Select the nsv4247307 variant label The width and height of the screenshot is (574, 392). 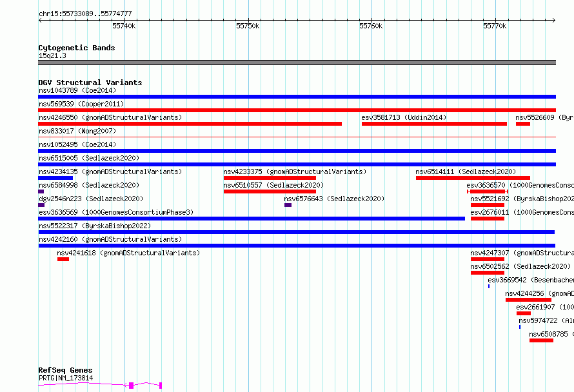point(522,253)
